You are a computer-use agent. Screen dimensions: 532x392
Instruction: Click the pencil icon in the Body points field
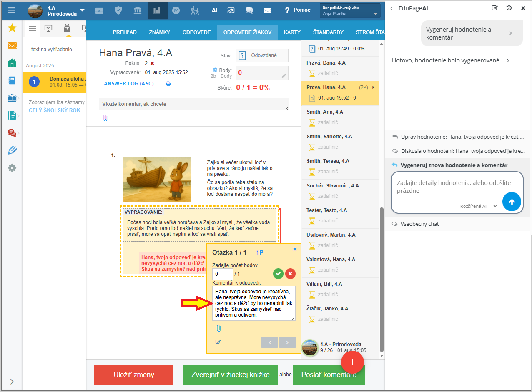284,76
